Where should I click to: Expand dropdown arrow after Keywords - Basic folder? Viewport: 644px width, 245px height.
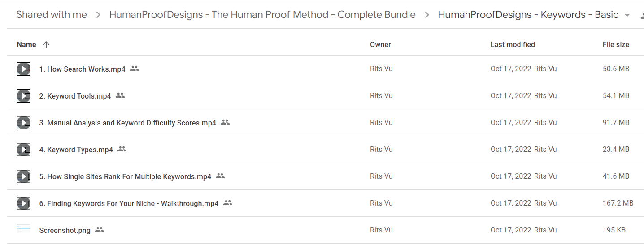[x=627, y=15]
